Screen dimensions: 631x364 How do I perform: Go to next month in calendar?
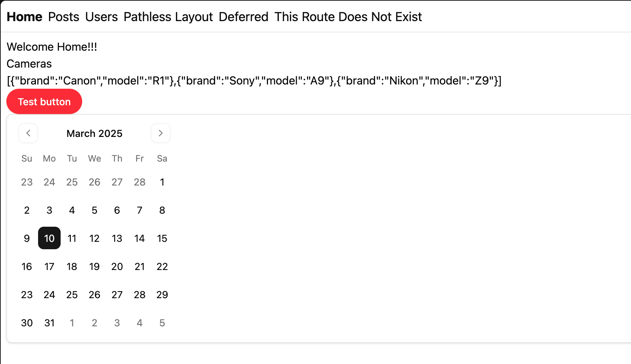(161, 133)
